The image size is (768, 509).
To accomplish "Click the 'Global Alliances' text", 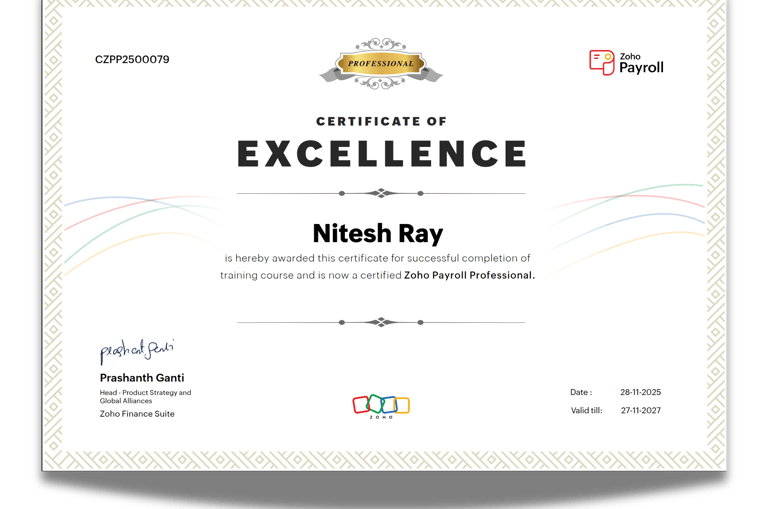I will pyautogui.click(x=126, y=401).
